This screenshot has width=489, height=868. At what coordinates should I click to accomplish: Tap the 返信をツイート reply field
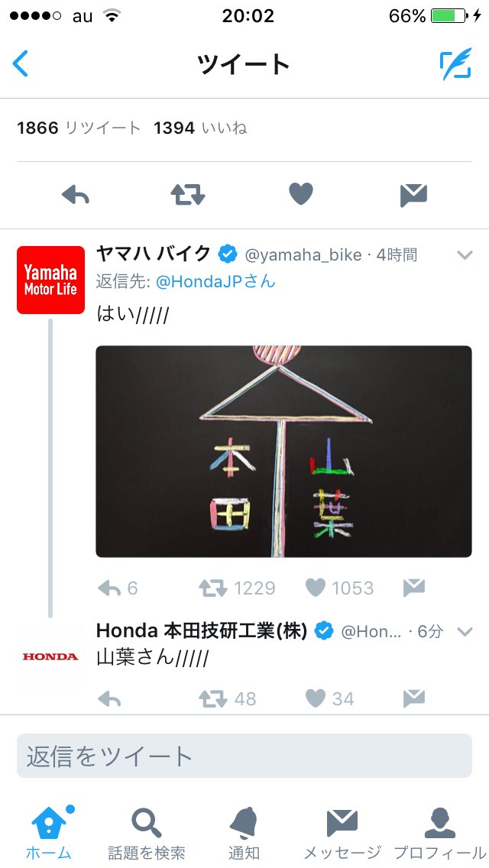[244, 756]
